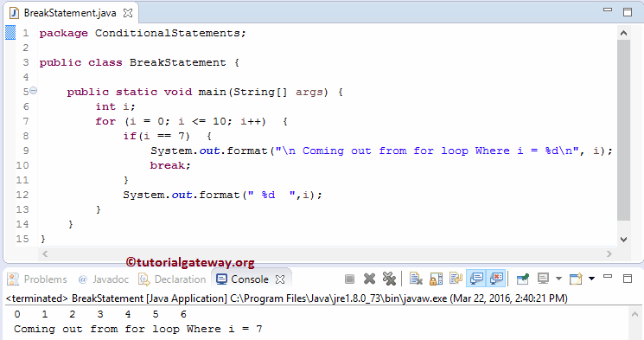This screenshot has width=644, height=340.
Task: Select the BreakStatement.java editor tab
Action: point(70,13)
